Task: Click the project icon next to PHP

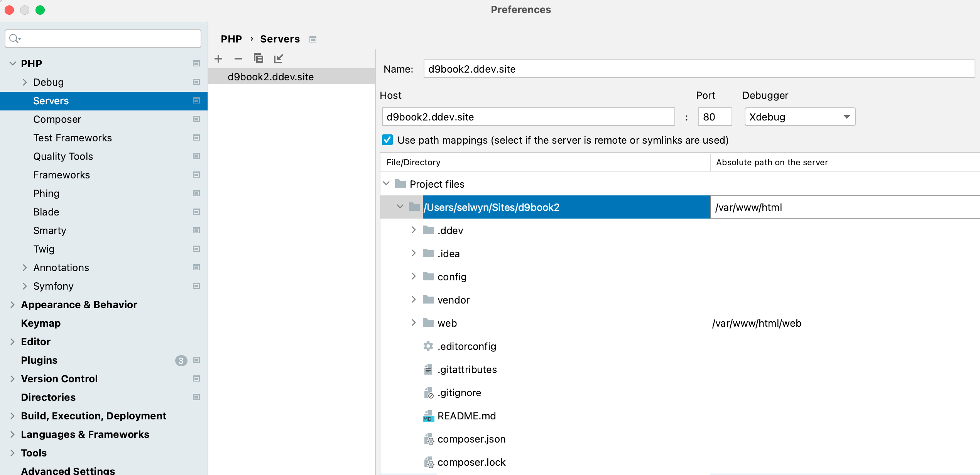Action: click(x=196, y=64)
